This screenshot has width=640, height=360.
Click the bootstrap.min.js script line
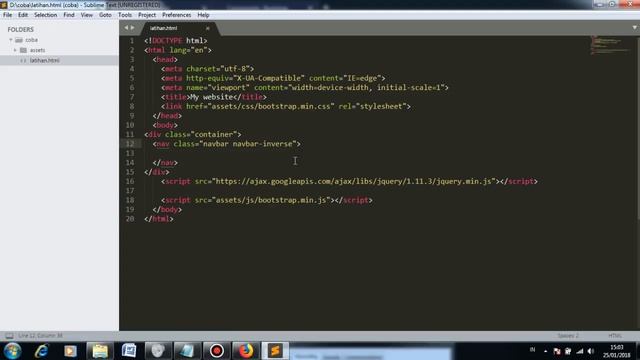pyautogui.click(x=267, y=200)
